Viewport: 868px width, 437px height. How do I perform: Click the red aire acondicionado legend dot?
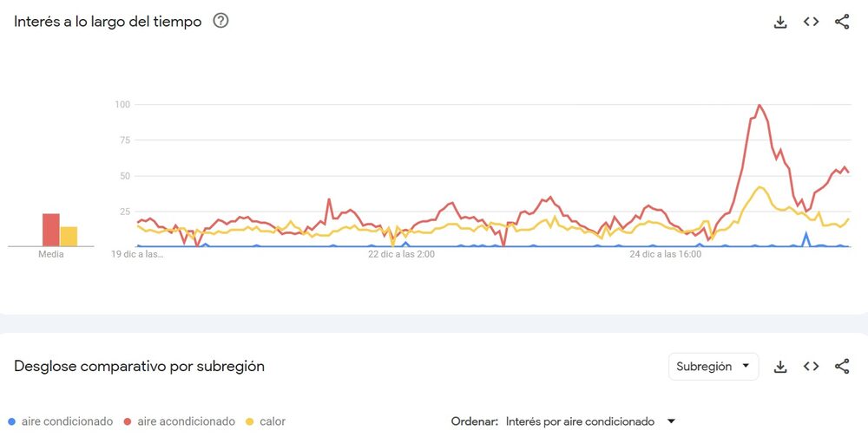[128, 422]
